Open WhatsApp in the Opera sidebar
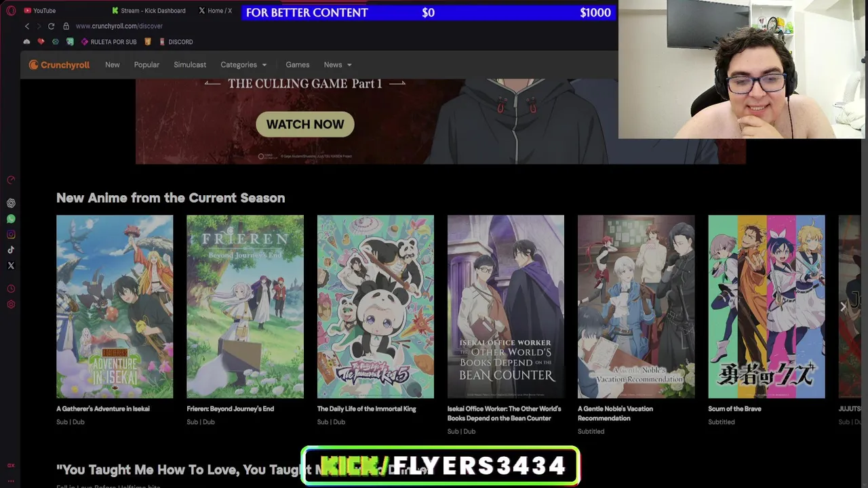868x488 pixels. point(11,219)
